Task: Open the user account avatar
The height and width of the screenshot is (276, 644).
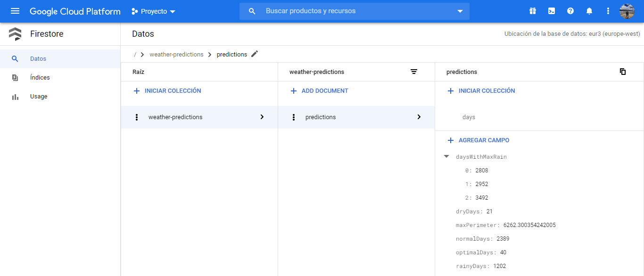Action: click(627, 11)
